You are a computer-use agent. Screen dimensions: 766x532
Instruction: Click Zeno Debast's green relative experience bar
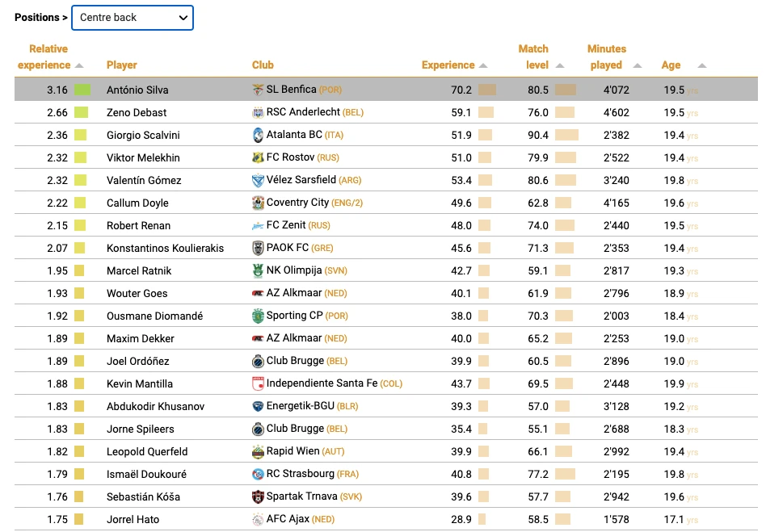81,112
